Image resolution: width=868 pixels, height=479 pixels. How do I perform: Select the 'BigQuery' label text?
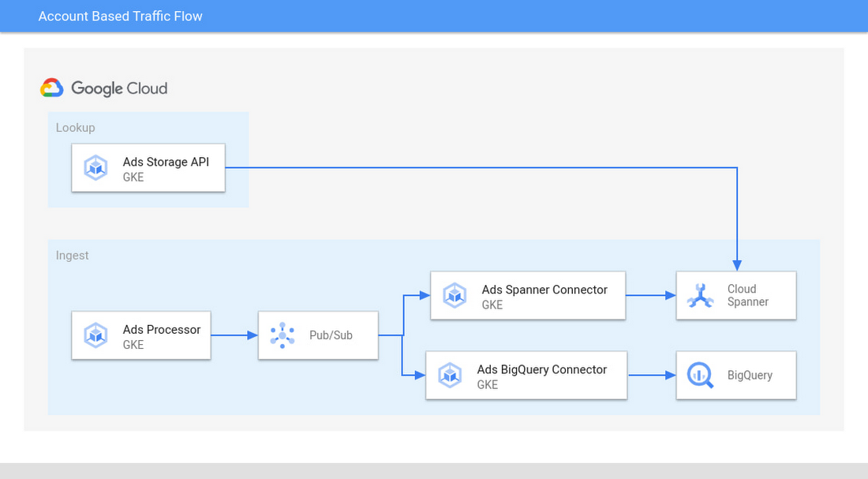point(750,375)
